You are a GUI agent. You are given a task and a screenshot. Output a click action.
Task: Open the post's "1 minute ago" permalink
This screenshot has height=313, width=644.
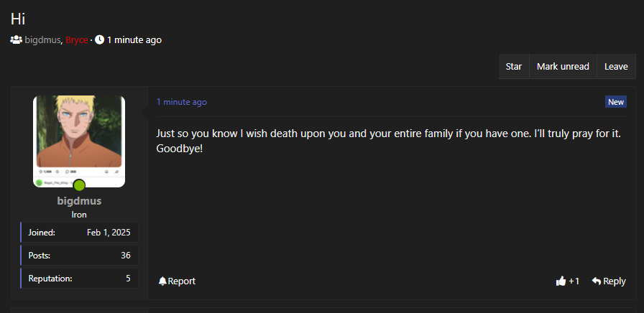[x=181, y=102]
